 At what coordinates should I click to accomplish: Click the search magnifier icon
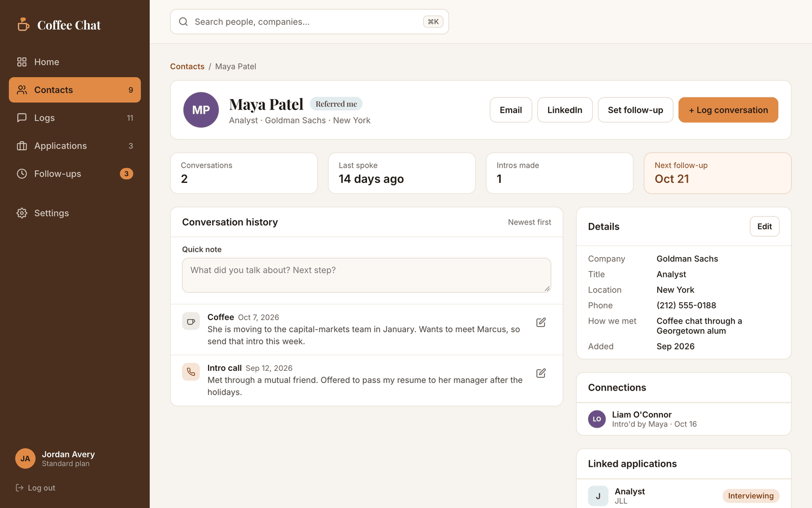point(184,22)
